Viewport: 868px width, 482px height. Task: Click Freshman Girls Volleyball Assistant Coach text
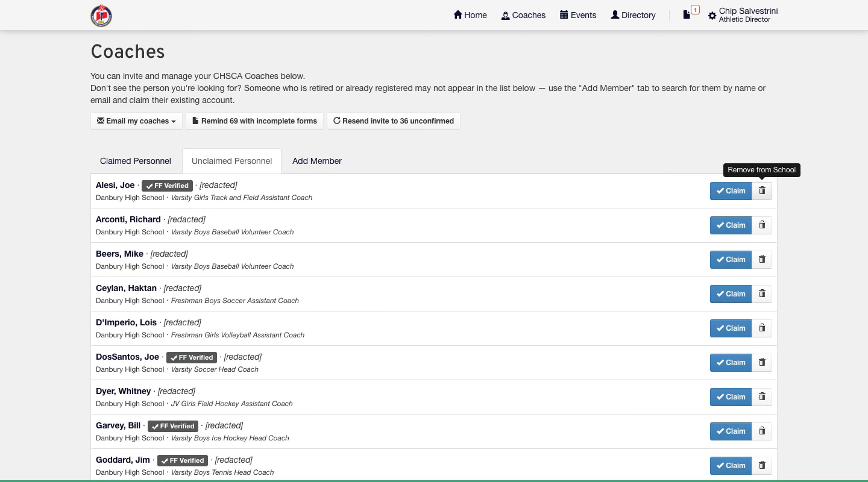pyautogui.click(x=237, y=335)
